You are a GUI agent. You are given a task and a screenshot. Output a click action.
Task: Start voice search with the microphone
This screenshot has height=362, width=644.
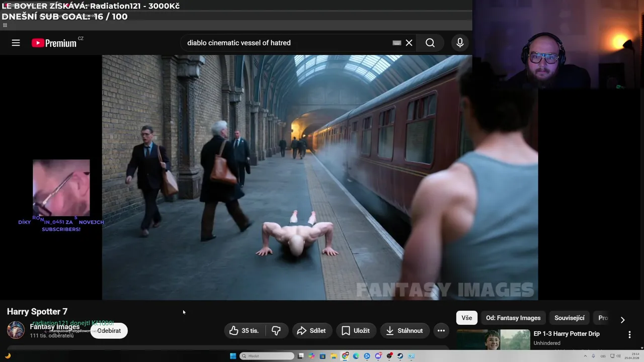460,43
